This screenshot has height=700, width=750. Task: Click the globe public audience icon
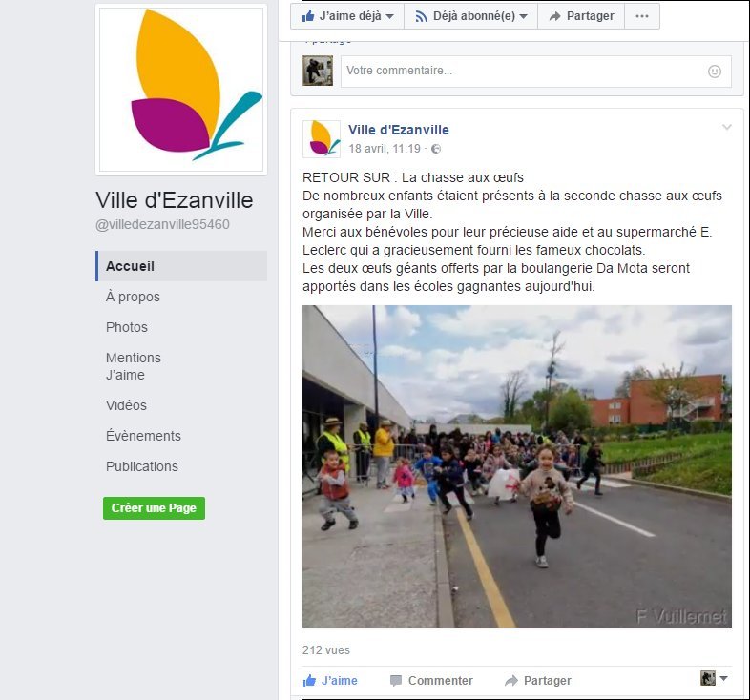[x=436, y=149]
